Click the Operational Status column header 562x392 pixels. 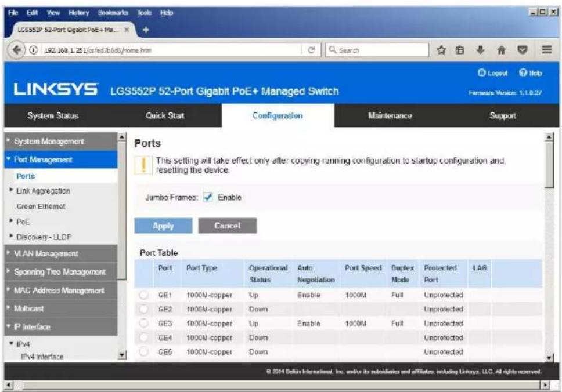(268, 274)
